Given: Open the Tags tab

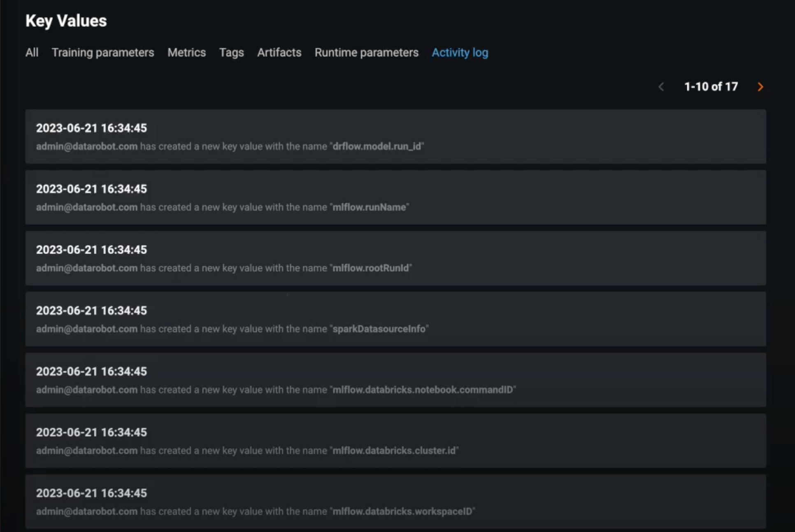Looking at the screenshot, I should pyautogui.click(x=231, y=53).
